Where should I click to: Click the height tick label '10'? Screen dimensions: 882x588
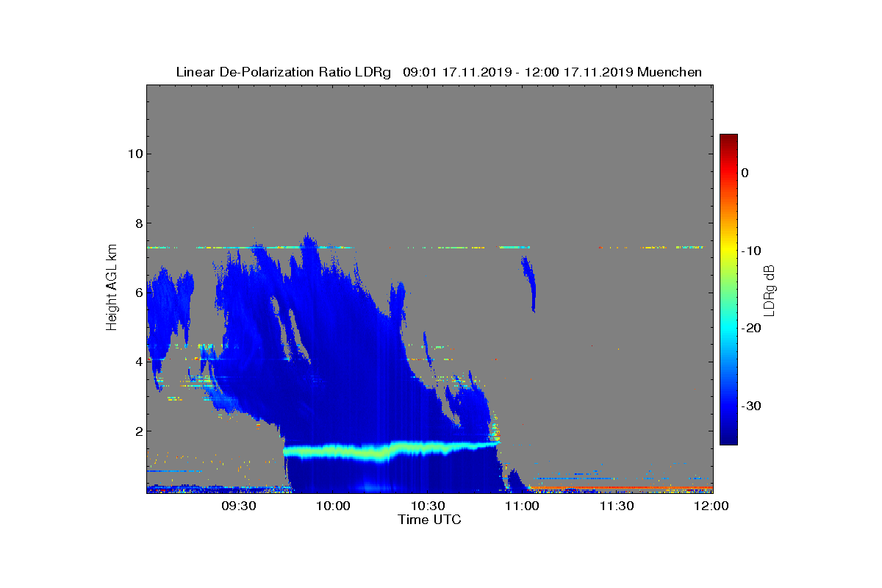[135, 154]
